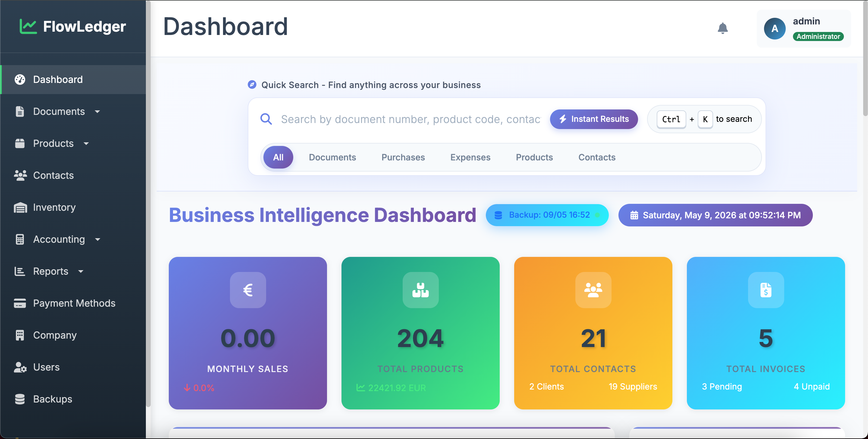868x439 pixels.
Task: Click the Reports chart icon in sidebar
Action: [x=20, y=271]
